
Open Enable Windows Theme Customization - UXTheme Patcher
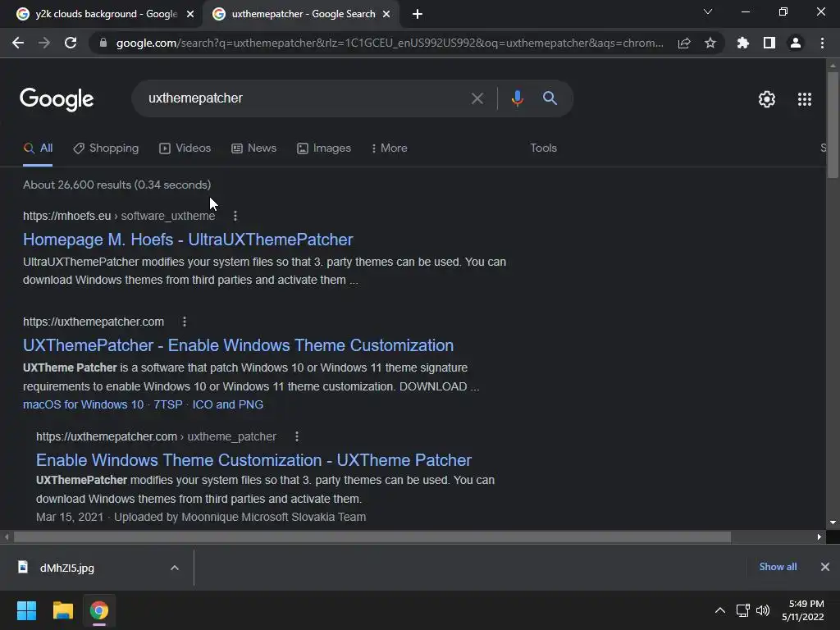click(254, 460)
